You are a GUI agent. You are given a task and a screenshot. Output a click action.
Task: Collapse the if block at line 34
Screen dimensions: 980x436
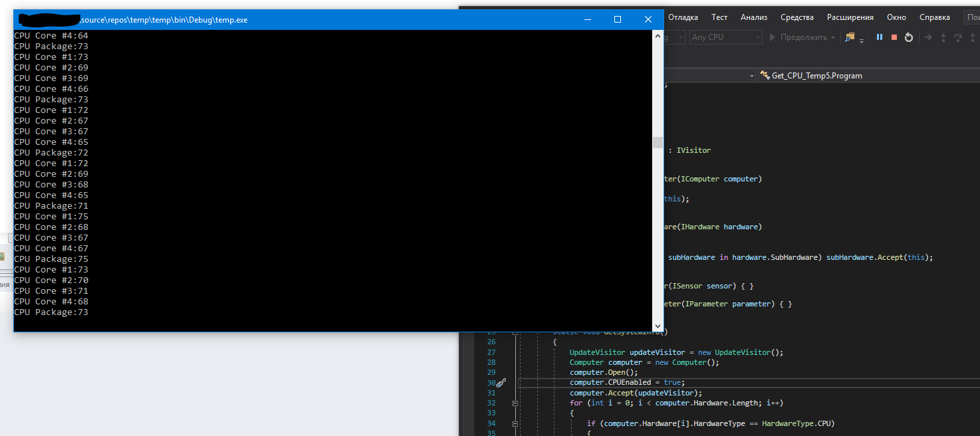(515, 423)
